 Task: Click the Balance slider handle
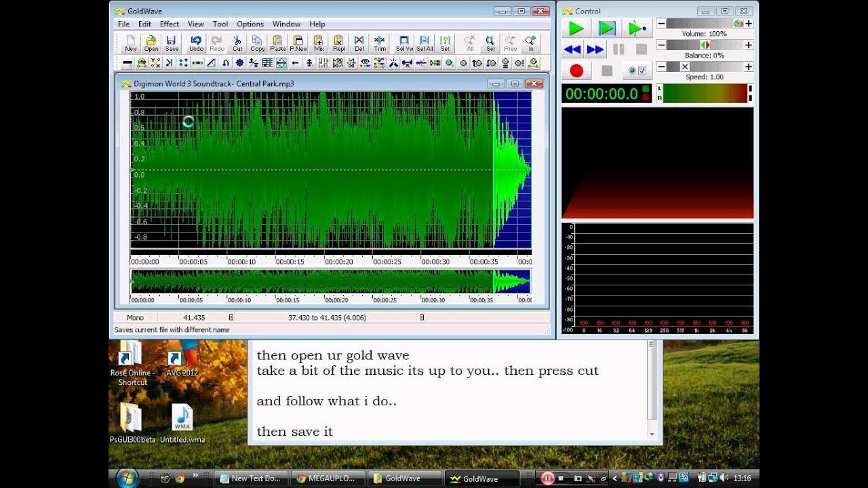point(705,45)
